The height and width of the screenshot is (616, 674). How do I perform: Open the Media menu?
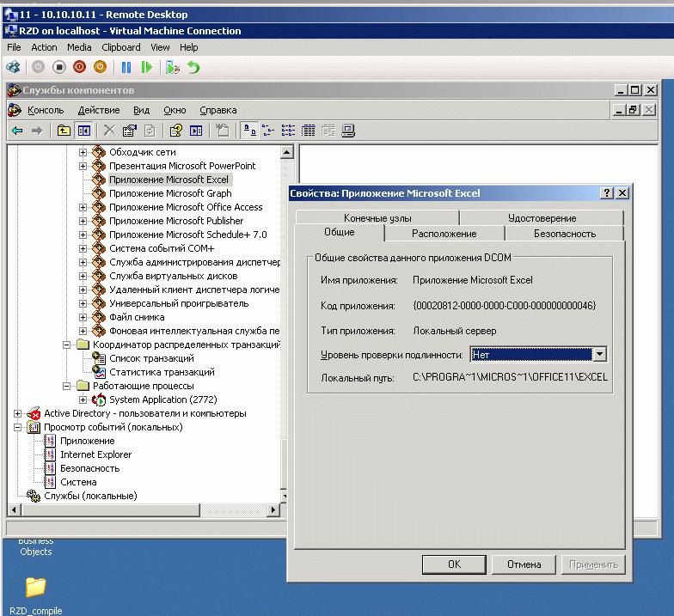coord(79,47)
